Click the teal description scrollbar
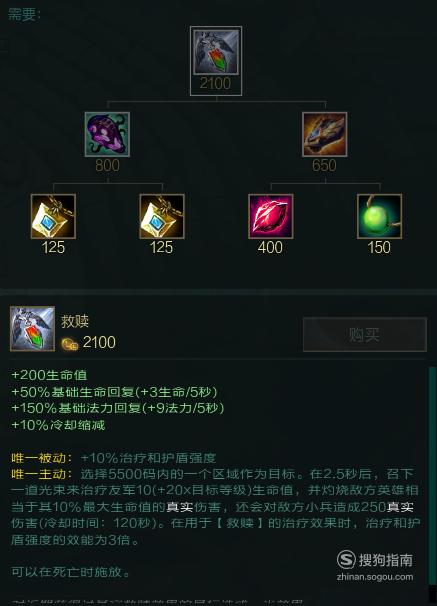 click(432, 476)
